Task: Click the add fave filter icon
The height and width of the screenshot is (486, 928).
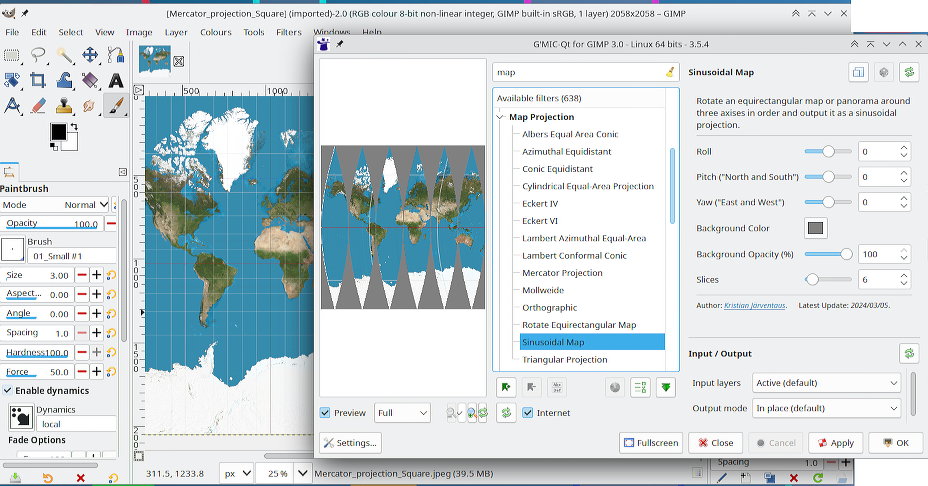Action: (x=506, y=387)
